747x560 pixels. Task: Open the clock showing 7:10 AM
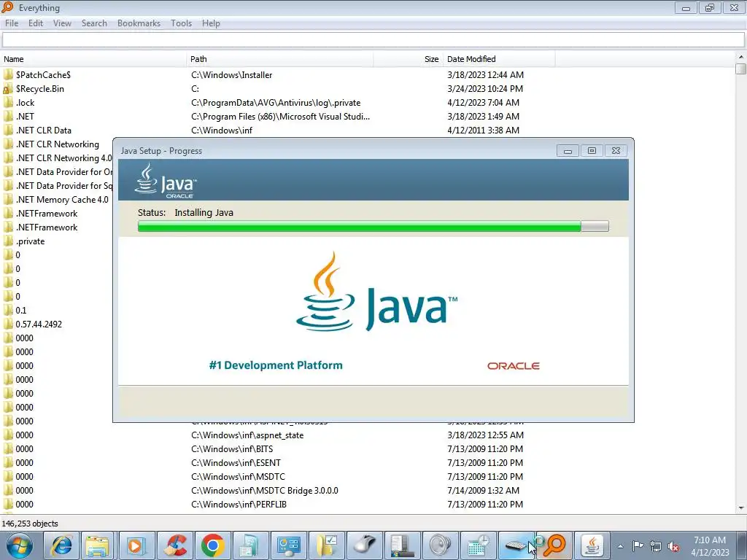coord(710,546)
